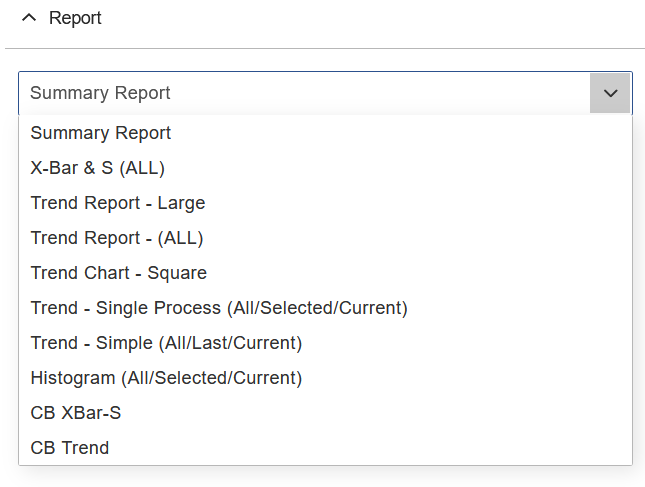
Task: Select Trend - Single Process report
Action: (x=219, y=308)
